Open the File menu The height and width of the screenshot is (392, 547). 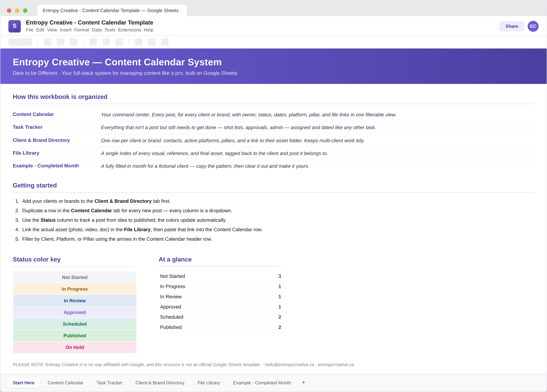(x=30, y=30)
